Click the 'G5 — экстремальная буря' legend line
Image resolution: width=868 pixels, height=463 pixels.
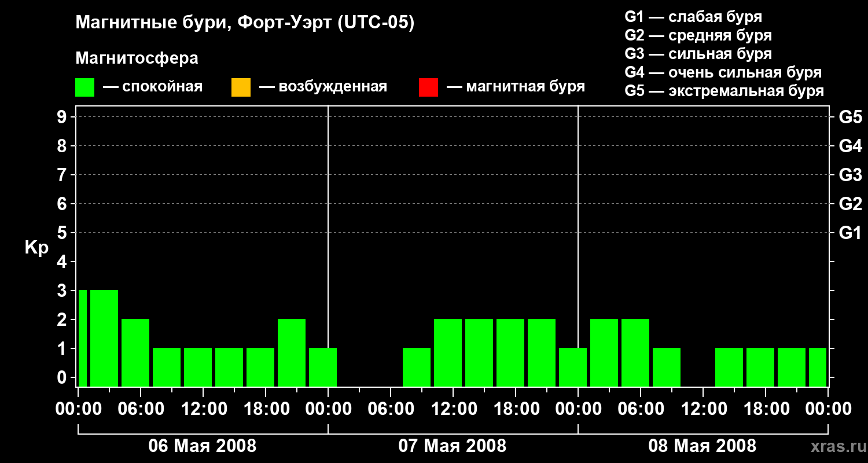[x=724, y=91]
